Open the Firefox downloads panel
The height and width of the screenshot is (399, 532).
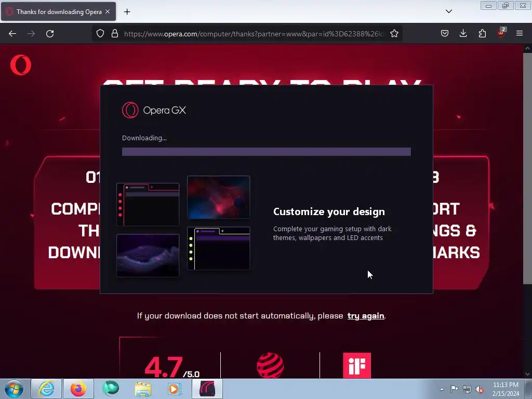click(x=463, y=34)
